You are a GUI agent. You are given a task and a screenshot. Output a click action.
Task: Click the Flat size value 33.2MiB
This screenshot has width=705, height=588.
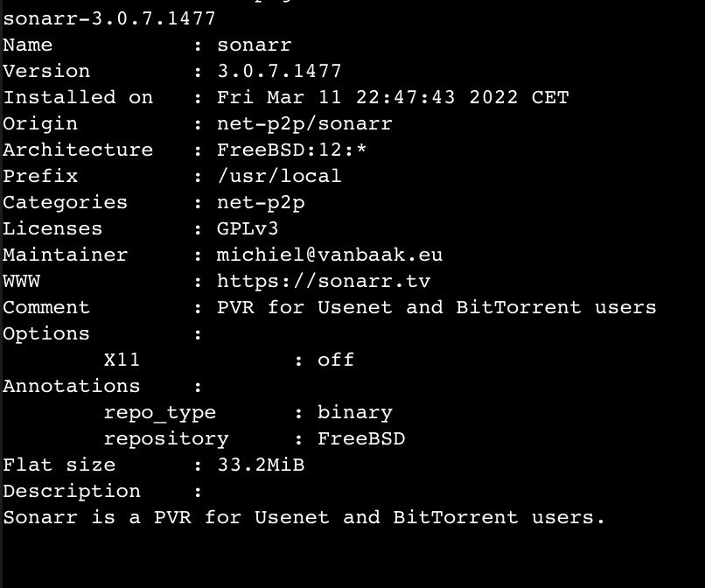pyautogui.click(x=261, y=465)
